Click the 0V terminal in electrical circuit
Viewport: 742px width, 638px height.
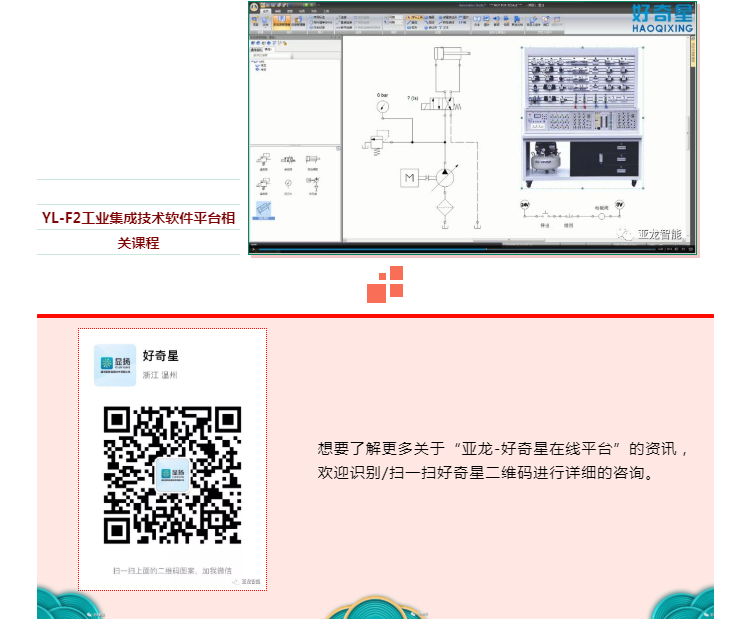pos(619,204)
